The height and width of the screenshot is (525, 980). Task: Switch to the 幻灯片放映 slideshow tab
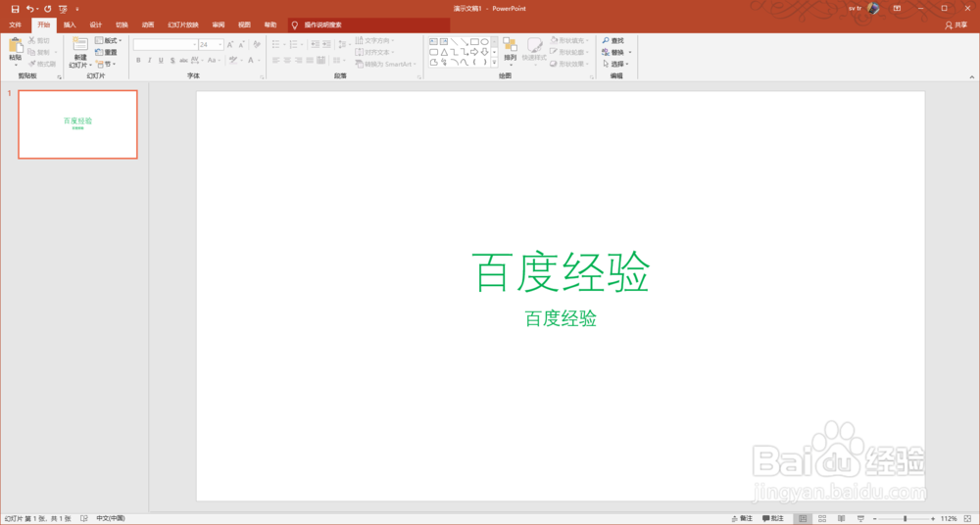pyautogui.click(x=183, y=25)
